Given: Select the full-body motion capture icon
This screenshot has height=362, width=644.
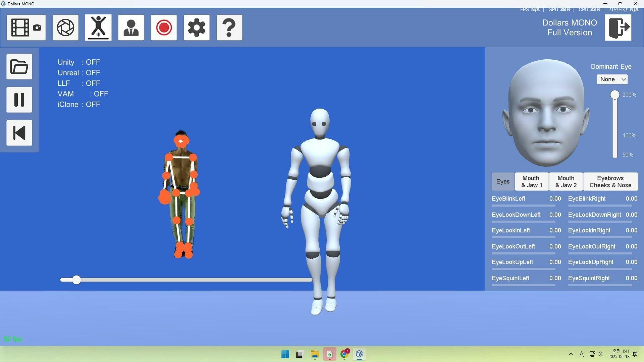Looking at the screenshot, I should coord(98,27).
